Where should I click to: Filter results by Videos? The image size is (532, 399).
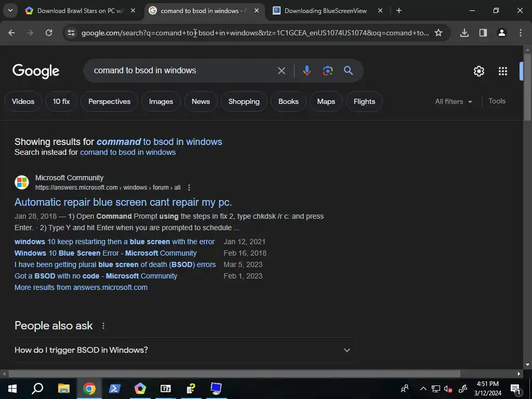23,101
